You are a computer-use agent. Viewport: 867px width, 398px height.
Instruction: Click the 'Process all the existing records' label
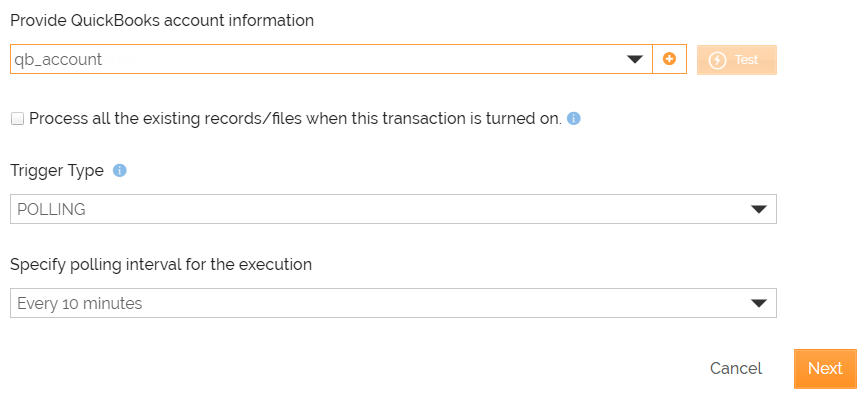(x=295, y=118)
